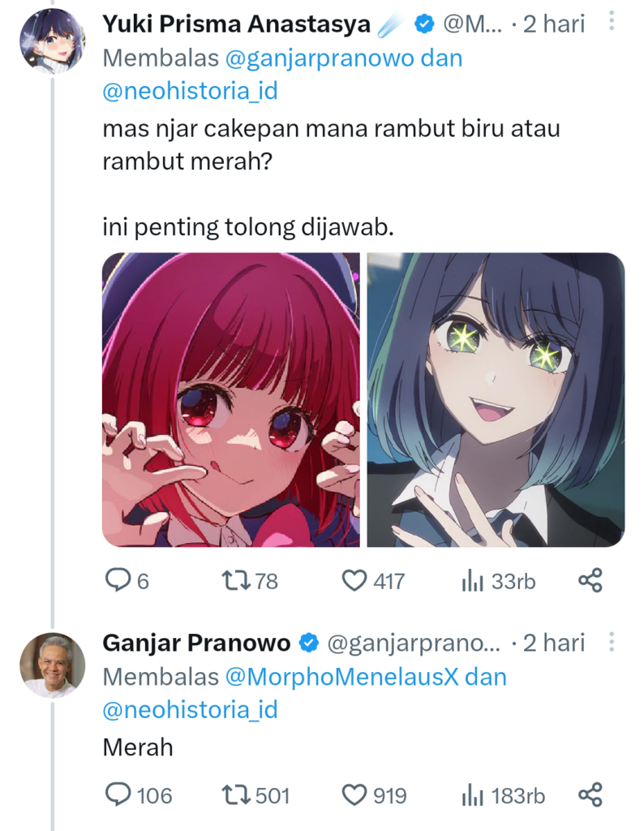This screenshot has height=831, width=644.
Task: View analytics showing 183rb views
Action: (x=473, y=794)
